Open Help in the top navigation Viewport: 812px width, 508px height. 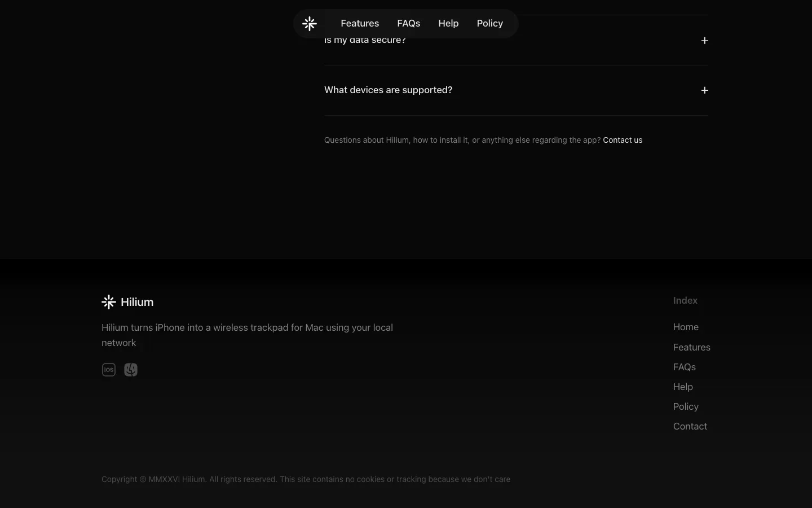point(448,24)
